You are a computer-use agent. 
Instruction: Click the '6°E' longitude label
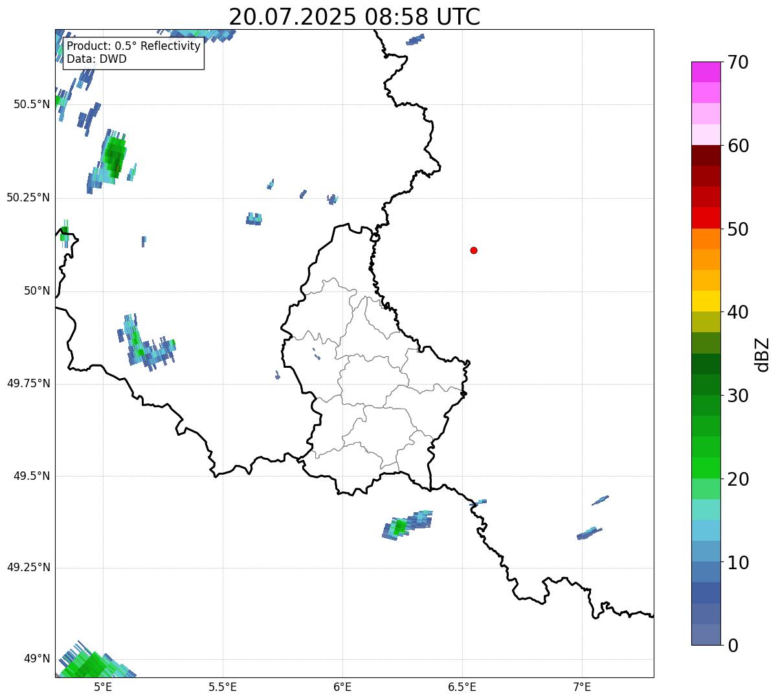point(342,687)
